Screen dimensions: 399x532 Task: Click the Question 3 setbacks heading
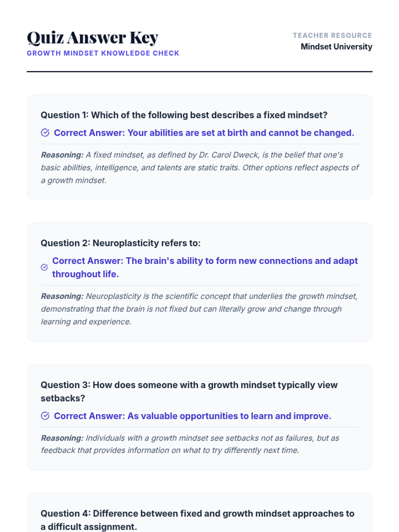coord(189,391)
